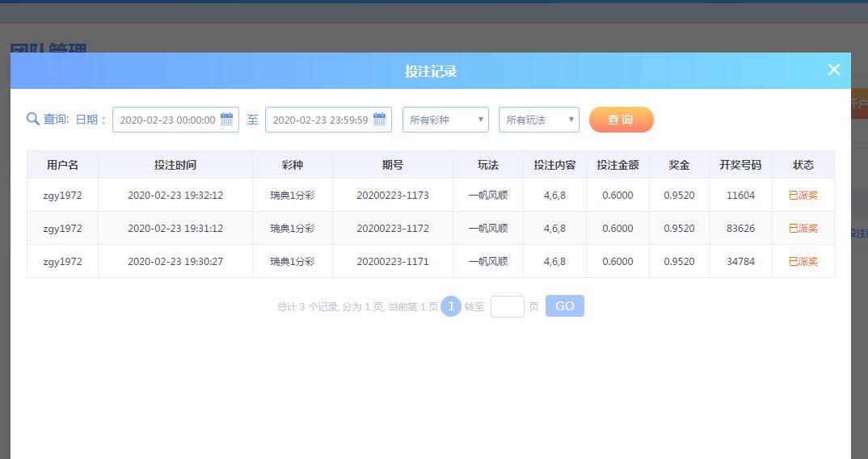Screen dimensions: 868x459
Task: Open calendar for end date field
Action: (x=379, y=119)
